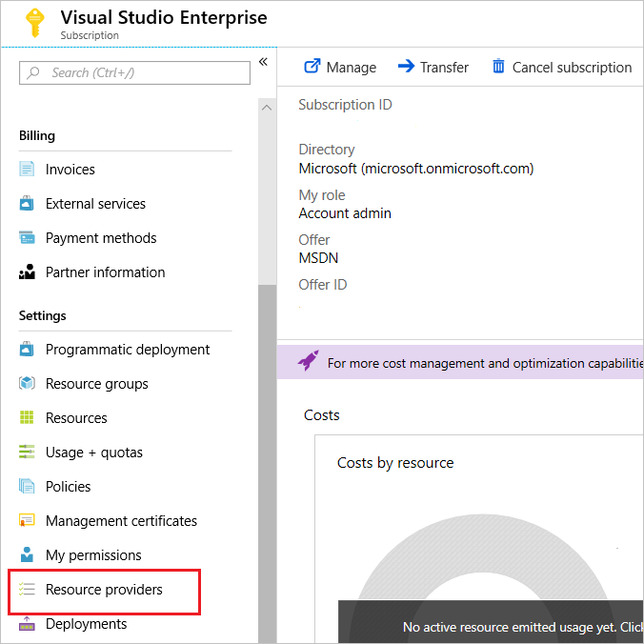
Task: Click the cost management rocket banner
Action: 460,363
